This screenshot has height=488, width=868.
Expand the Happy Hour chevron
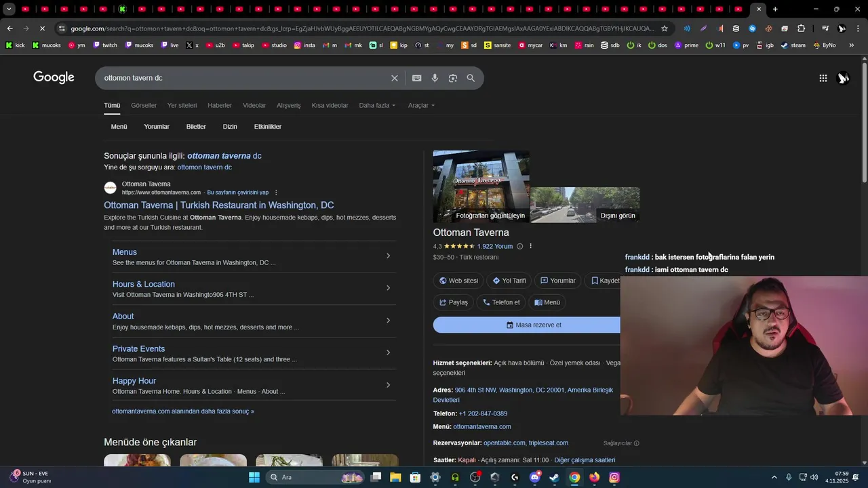(389, 385)
